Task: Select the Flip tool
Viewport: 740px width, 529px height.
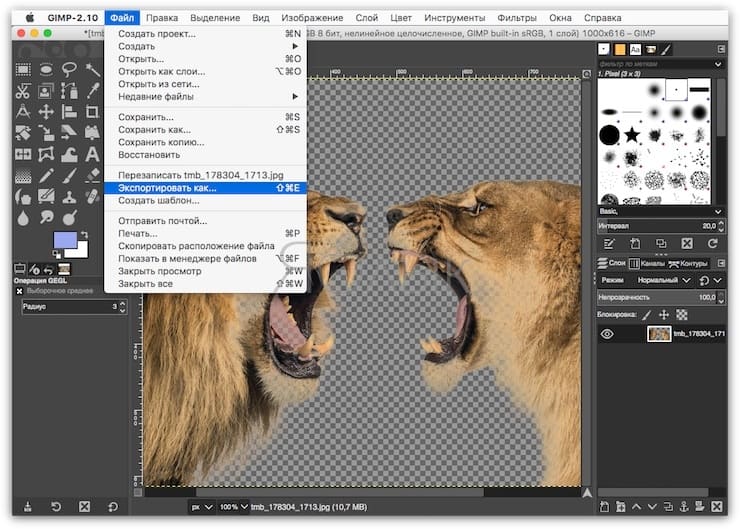Action: pyautogui.click(x=23, y=154)
